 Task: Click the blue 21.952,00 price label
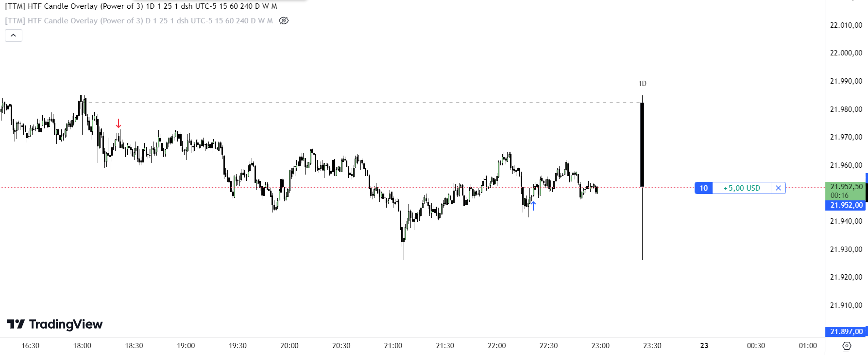coord(846,205)
